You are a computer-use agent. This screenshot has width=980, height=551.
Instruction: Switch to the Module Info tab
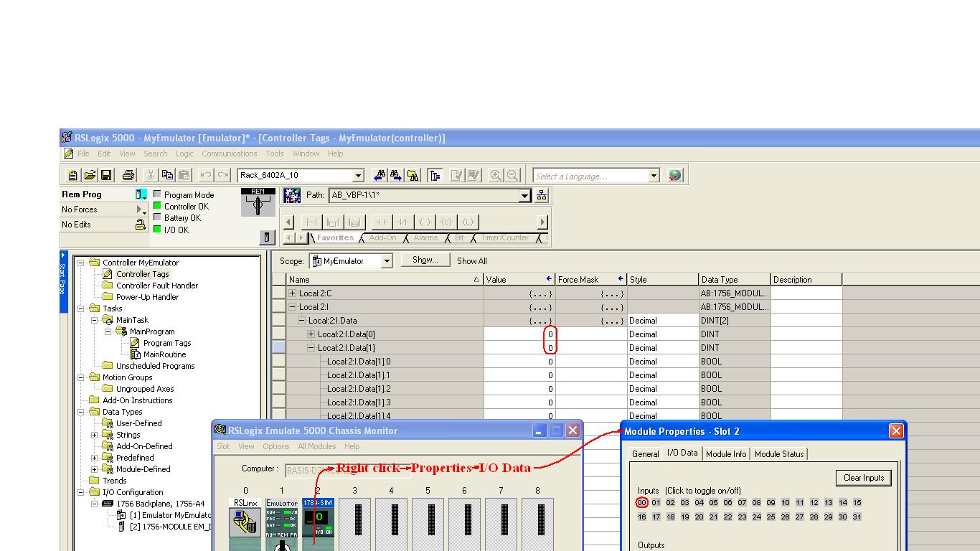(726, 454)
